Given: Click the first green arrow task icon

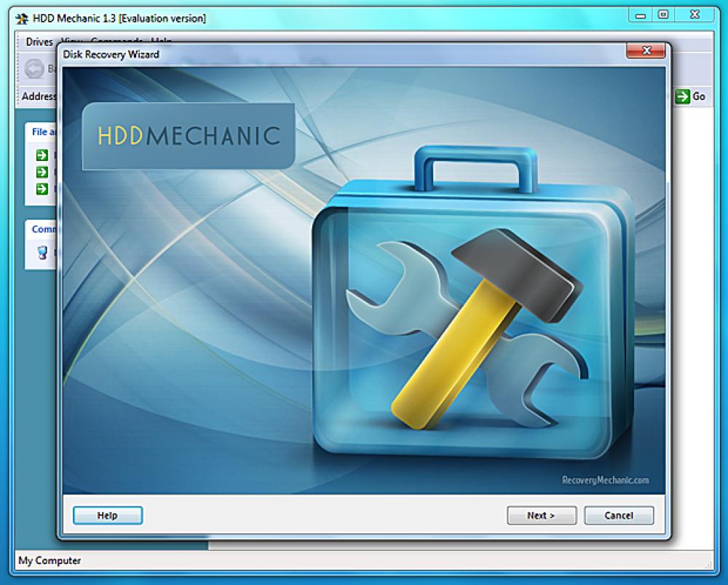Looking at the screenshot, I should (41, 155).
